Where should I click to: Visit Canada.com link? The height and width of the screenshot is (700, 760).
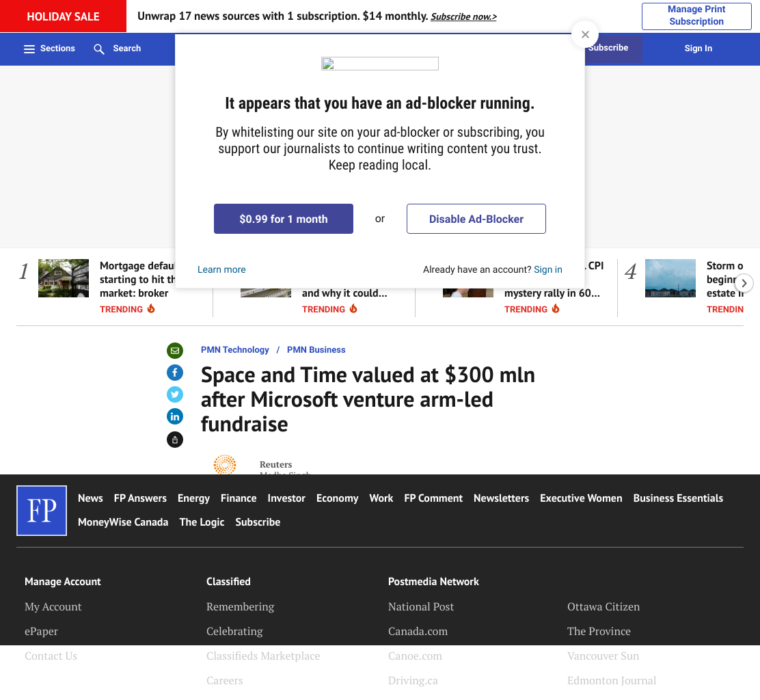(x=418, y=632)
